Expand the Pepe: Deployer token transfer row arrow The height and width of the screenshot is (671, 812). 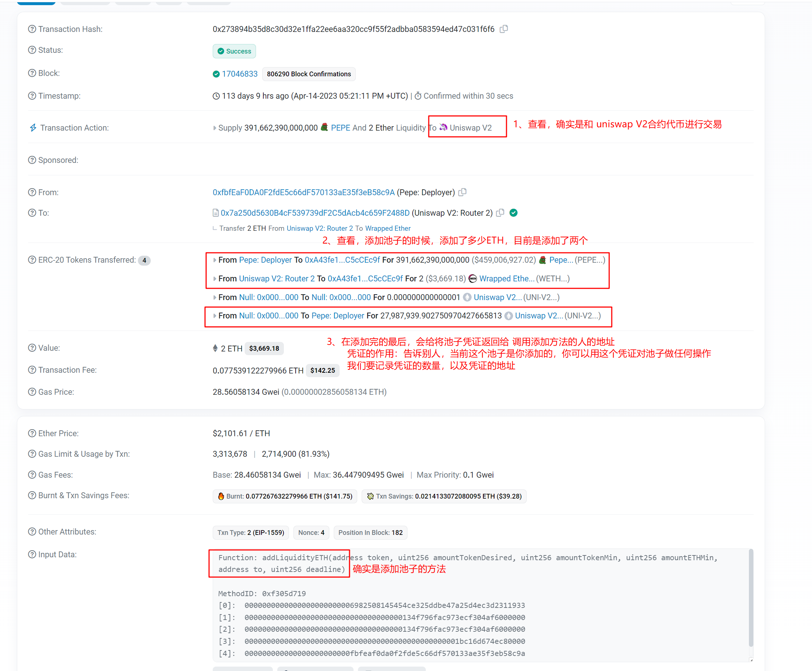coord(215,260)
